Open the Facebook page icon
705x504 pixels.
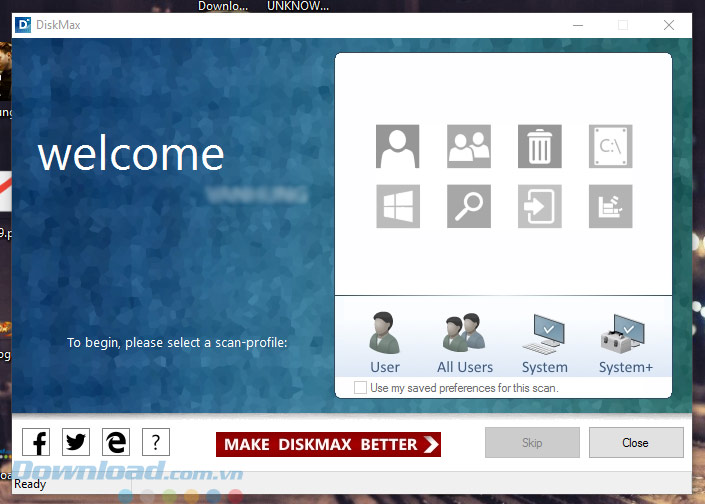click(36, 442)
